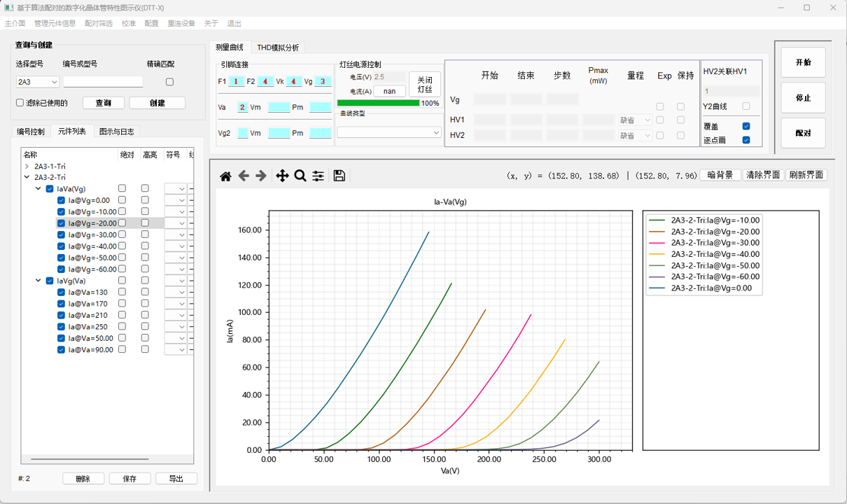Open the 选择型号 dropdown showing 2A3

38,82
